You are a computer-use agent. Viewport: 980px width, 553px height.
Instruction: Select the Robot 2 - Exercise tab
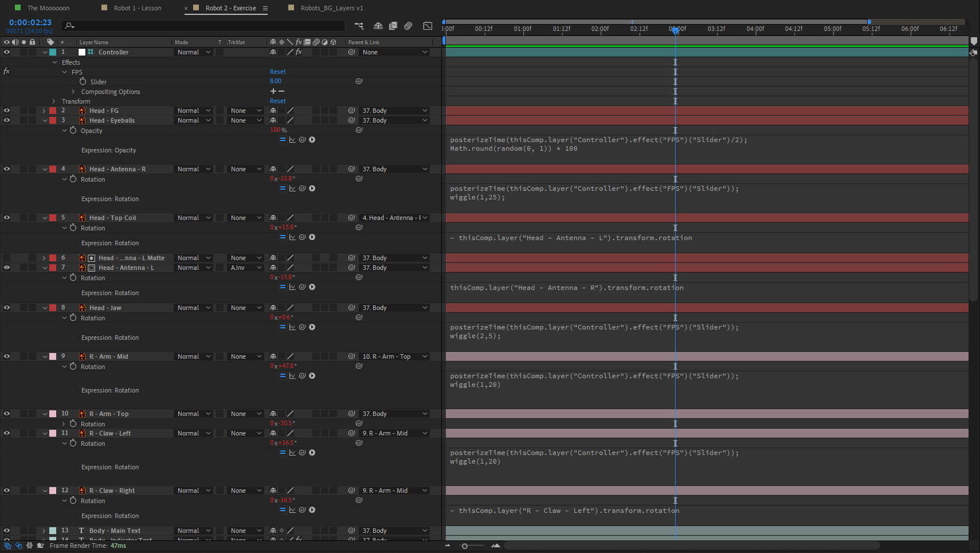(x=231, y=8)
